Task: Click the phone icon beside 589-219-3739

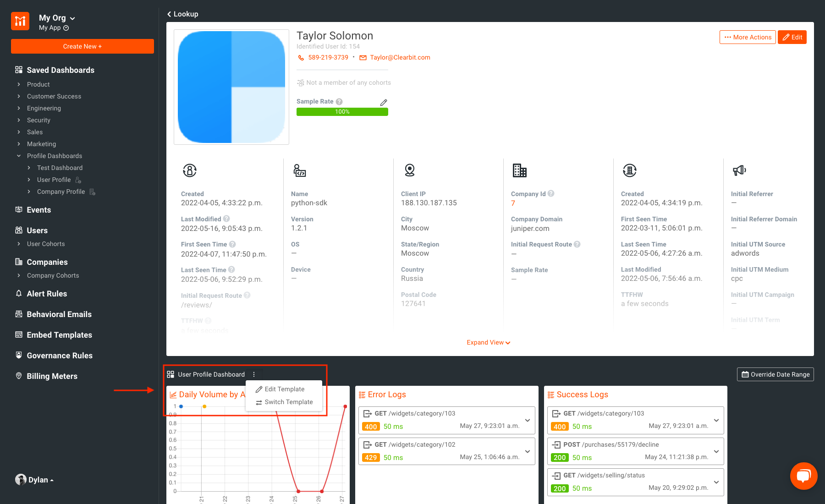Action: (301, 57)
